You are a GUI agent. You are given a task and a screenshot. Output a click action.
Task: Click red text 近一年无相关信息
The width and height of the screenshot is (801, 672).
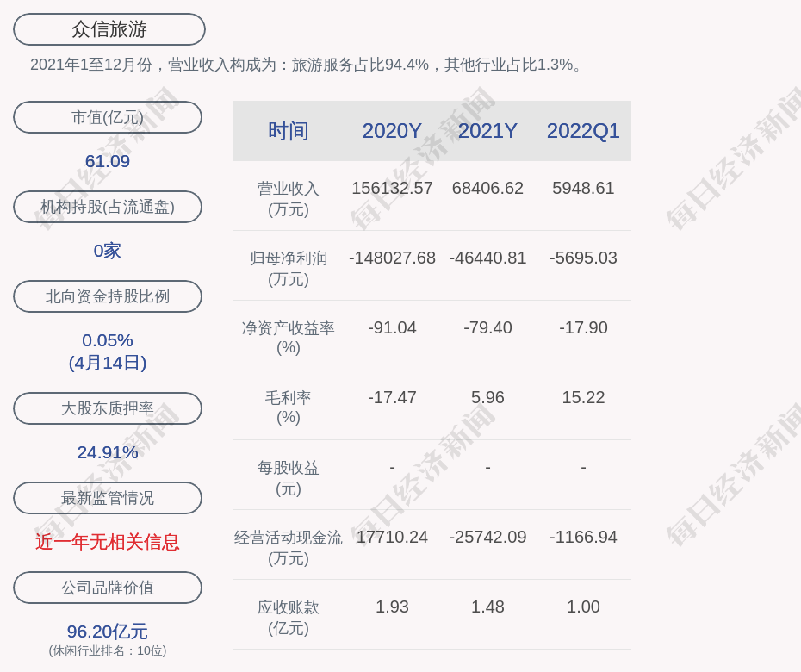(x=108, y=542)
